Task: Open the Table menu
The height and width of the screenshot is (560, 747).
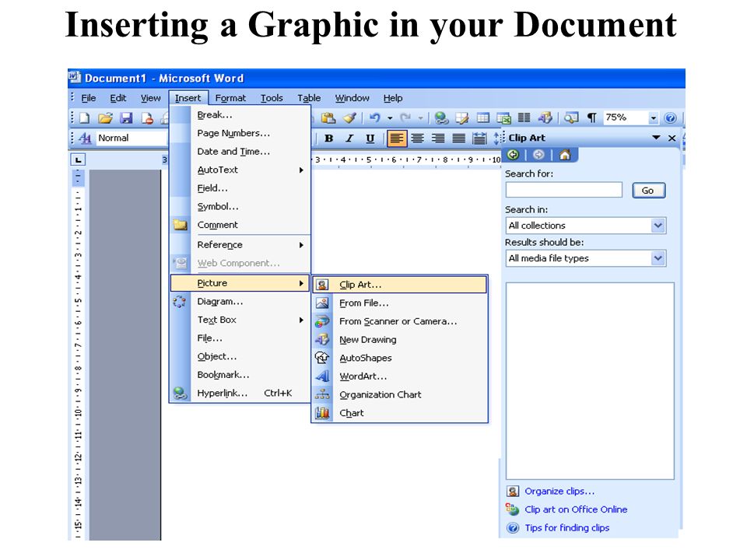Action: pyautogui.click(x=309, y=98)
